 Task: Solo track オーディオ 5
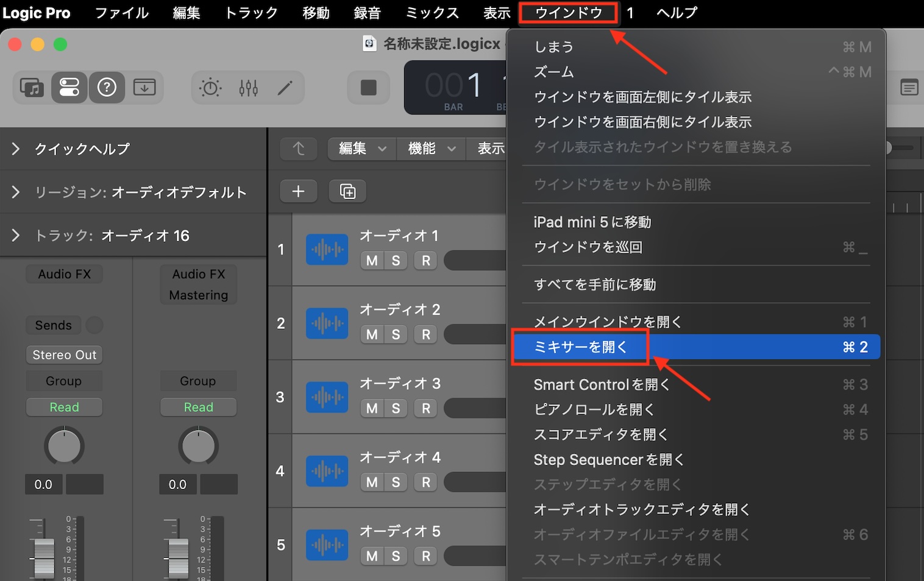(x=396, y=556)
